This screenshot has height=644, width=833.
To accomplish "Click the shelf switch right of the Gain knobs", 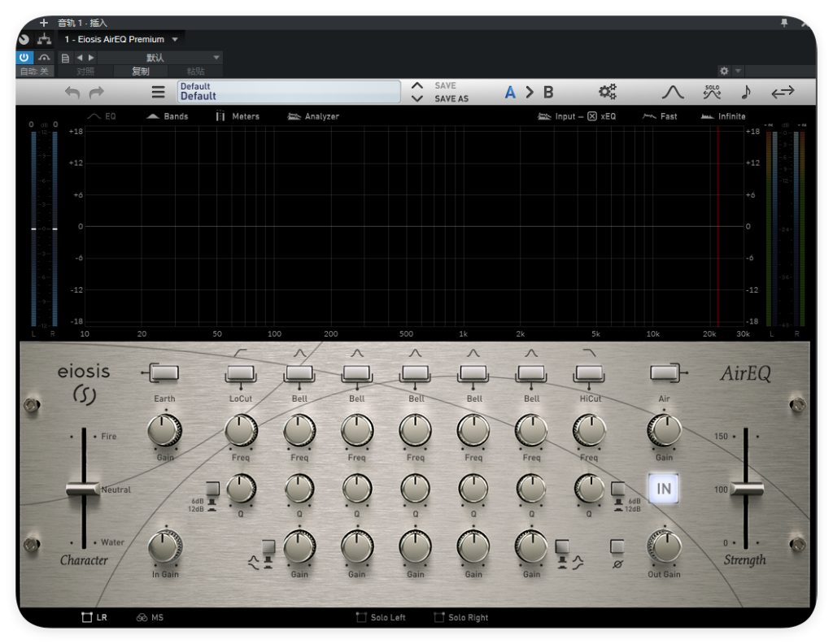I will pyautogui.click(x=562, y=547).
